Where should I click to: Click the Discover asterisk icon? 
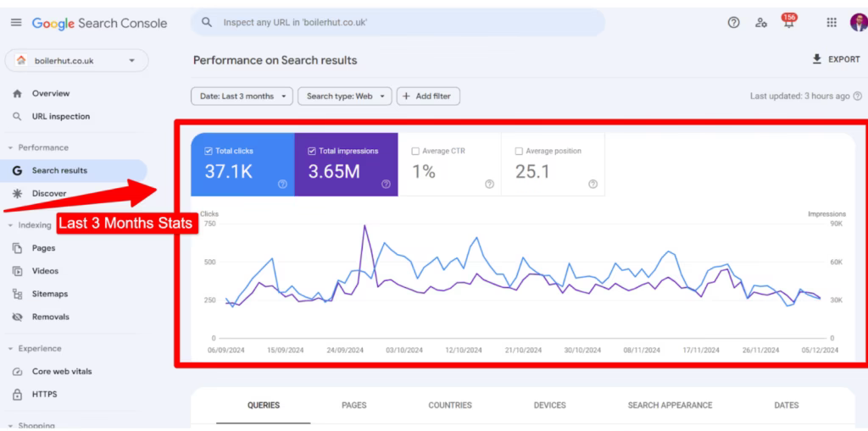pyautogui.click(x=17, y=194)
